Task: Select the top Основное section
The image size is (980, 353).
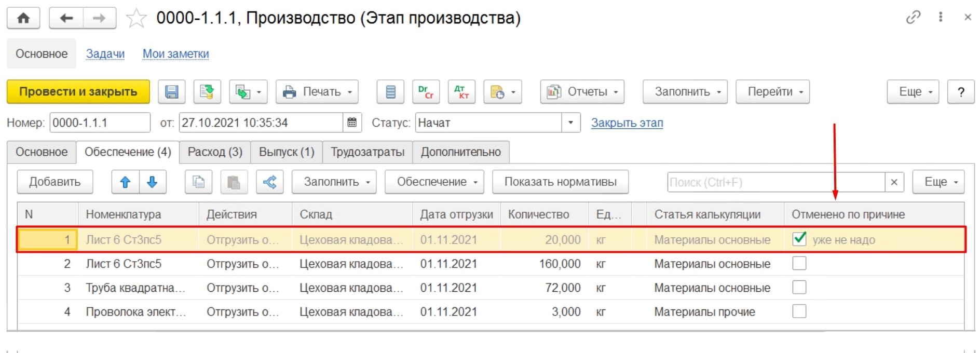Action: tap(42, 53)
